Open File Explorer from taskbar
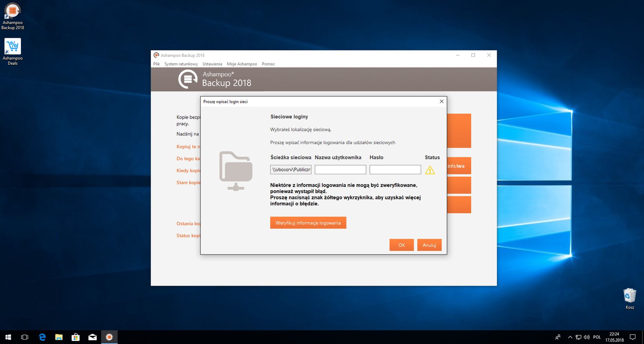This screenshot has width=644, height=344. click(59, 337)
